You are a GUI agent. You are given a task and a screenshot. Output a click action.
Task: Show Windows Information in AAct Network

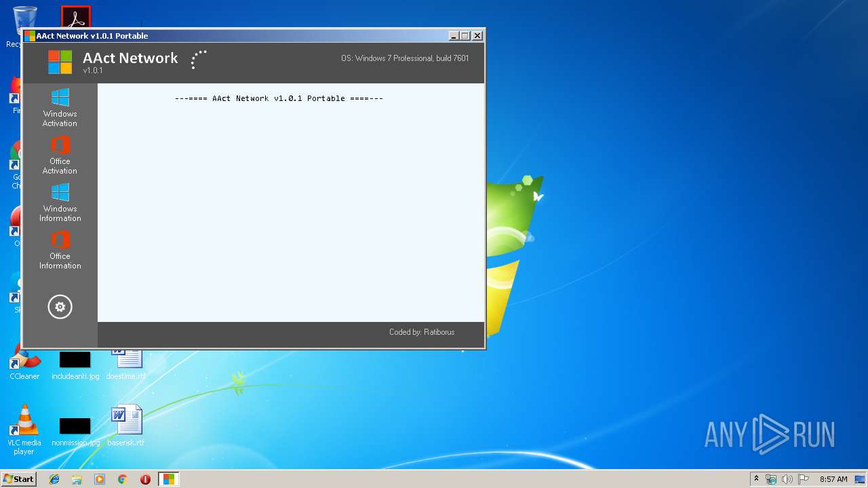coord(60,202)
